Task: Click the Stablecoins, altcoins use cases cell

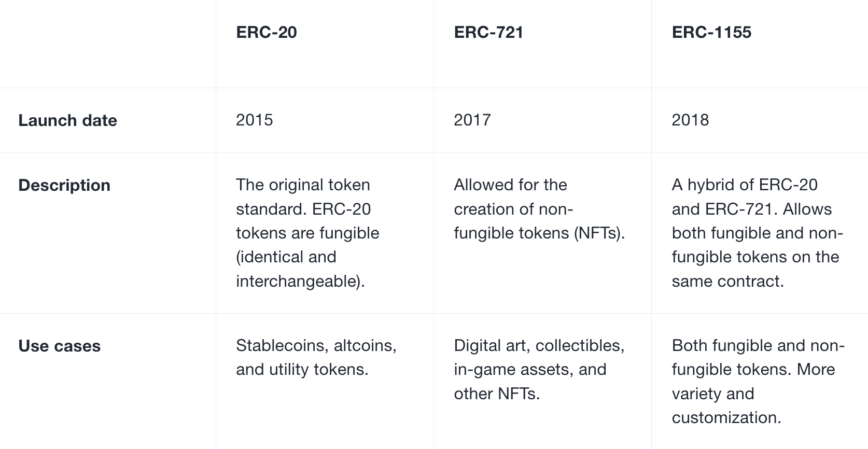Action: [316, 357]
